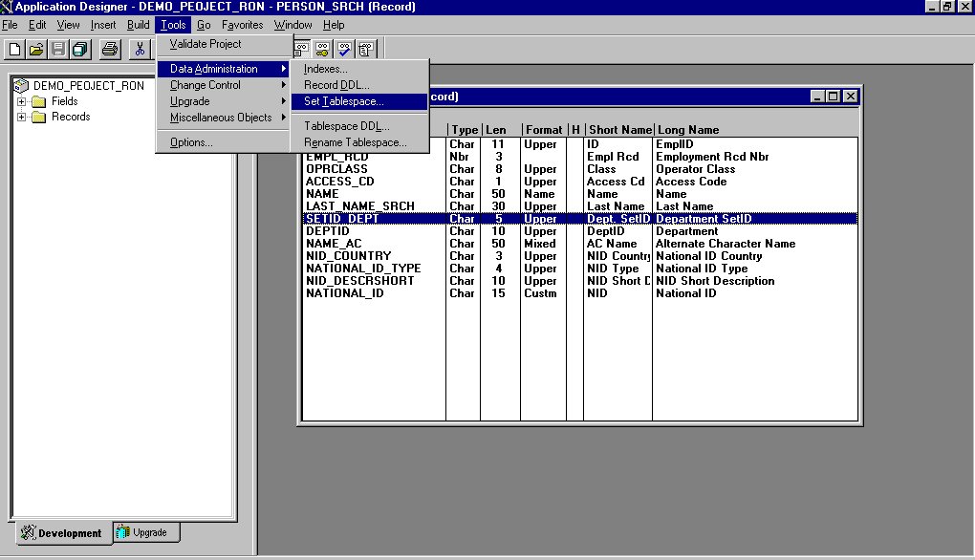
Task: Select the DEPTID field row
Action: click(x=579, y=231)
